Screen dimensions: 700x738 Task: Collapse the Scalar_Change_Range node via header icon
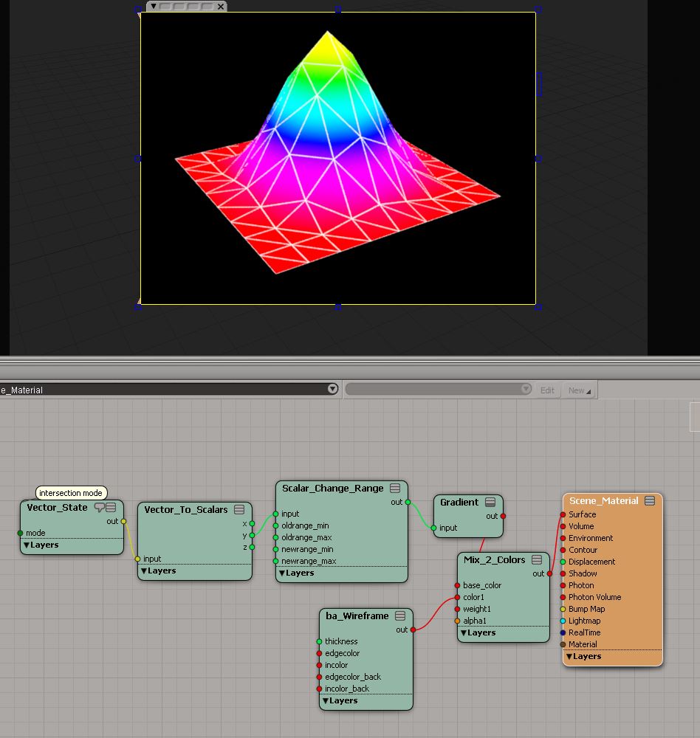tap(395, 489)
